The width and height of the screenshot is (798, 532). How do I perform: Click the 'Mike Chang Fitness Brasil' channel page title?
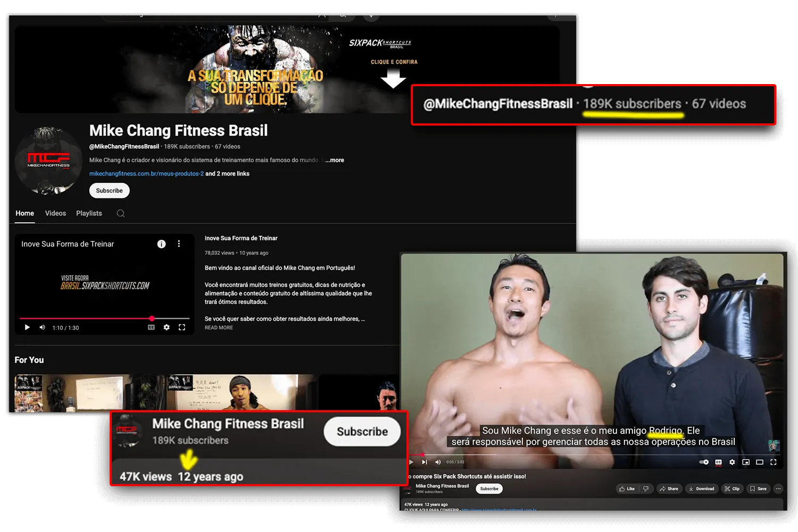pos(178,130)
